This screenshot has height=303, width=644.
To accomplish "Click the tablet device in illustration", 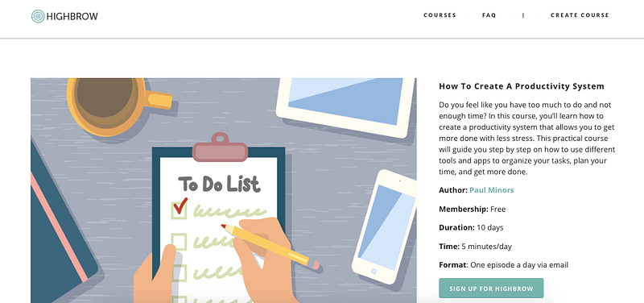I will tap(346, 108).
